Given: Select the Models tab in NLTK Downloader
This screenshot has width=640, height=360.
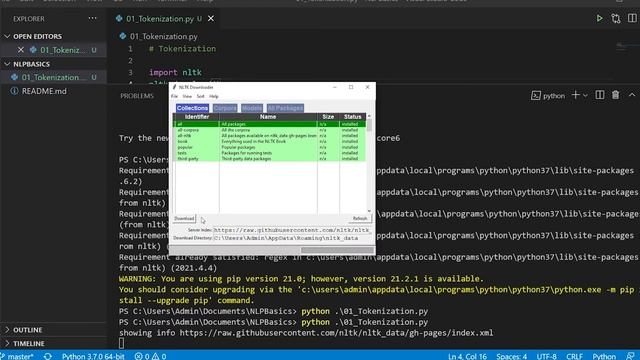Looking at the screenshot, I should coord(252,108).
